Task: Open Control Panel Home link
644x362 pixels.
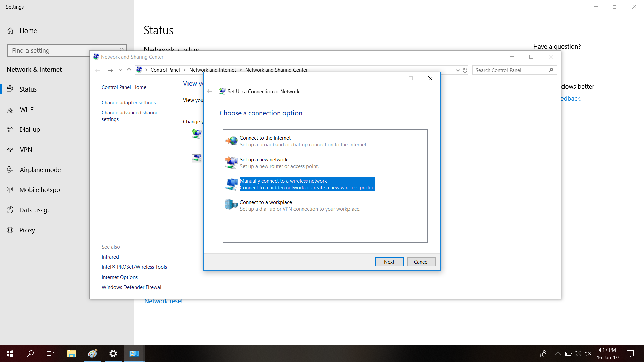Action: (x=124, y=87)
